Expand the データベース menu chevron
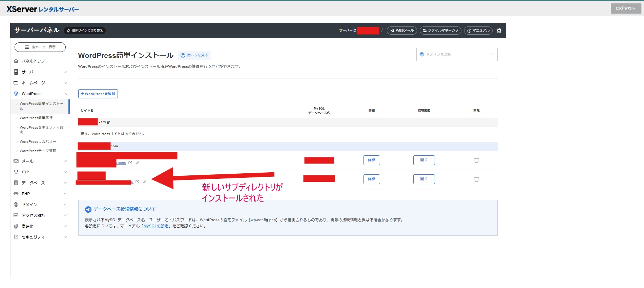The width and height of the screenshot is (644, 288). click(65, 183)
